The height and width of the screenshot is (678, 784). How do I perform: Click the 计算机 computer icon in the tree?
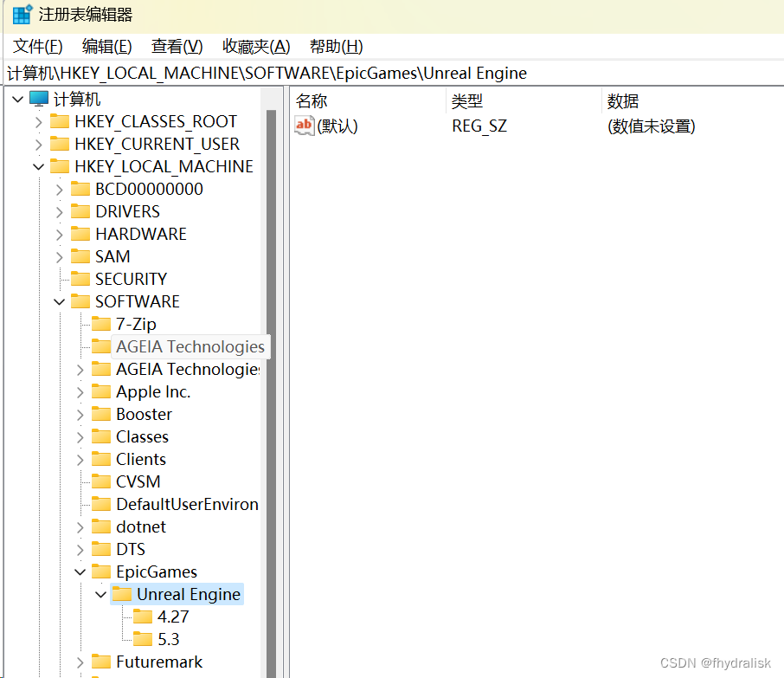pos(39,99)
